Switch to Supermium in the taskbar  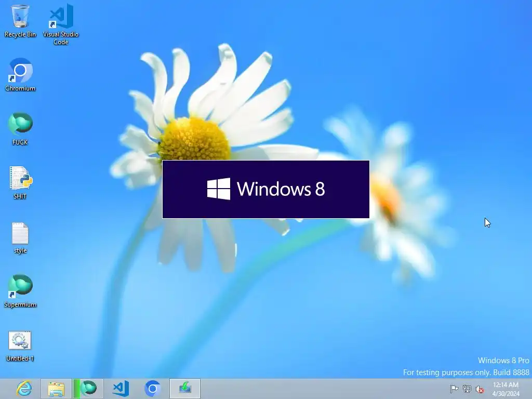(88, 389)
